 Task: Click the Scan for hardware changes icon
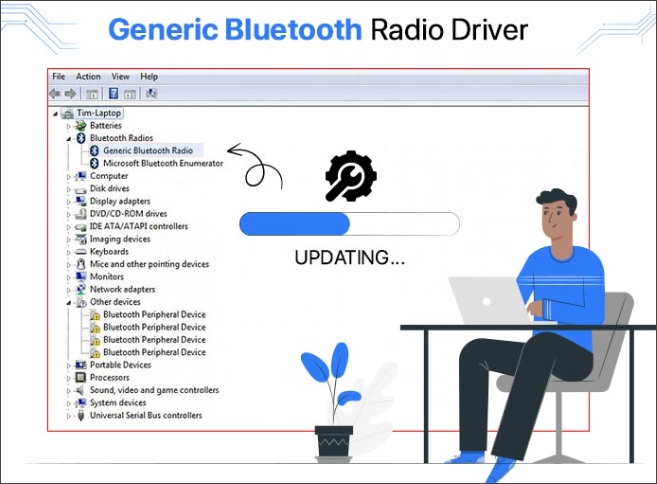coord(151,93)
